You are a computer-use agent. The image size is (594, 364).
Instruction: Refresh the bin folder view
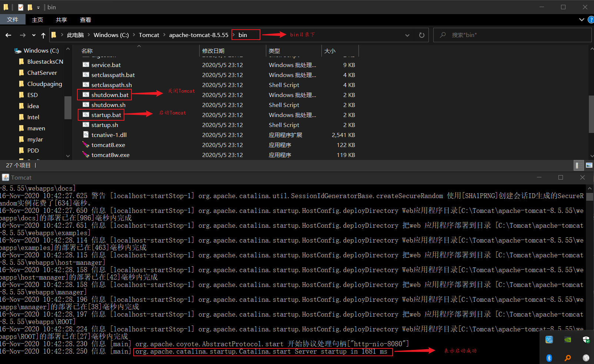[421, 35]
